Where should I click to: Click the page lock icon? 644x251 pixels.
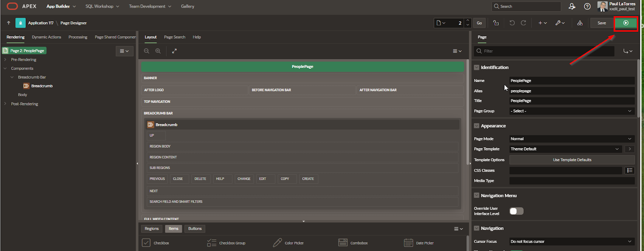(x=496, y=23)
